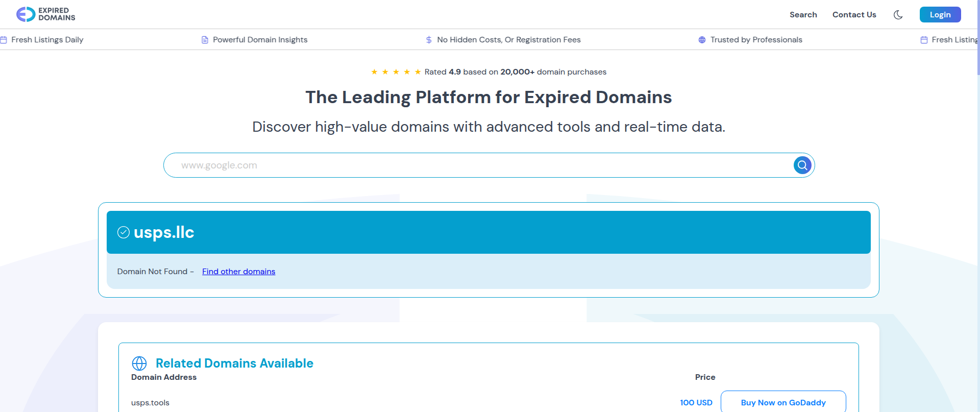Viewport: 980px width, 412px height.
Task: Click the page's vertical scrollbar
Action: 977,206
